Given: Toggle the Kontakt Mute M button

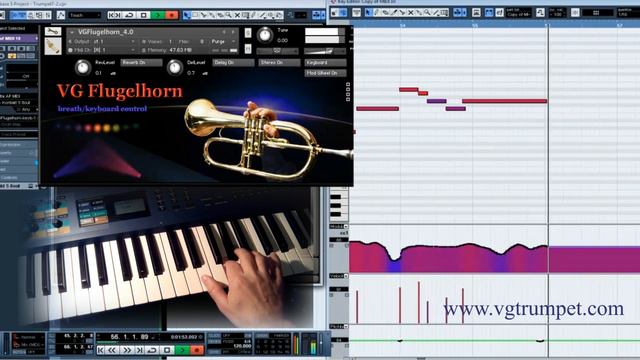Looking at the screenshot, I should click(x=248, y=49).
